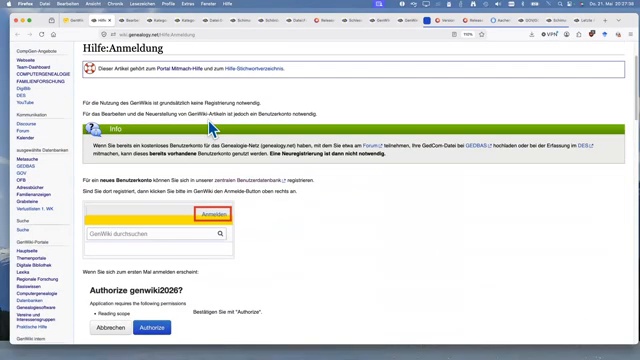Image resolution: width=640 pixels, height=360 pixels.
Task: Open Metasuche in the sidebar
Action: click(27, 159)
